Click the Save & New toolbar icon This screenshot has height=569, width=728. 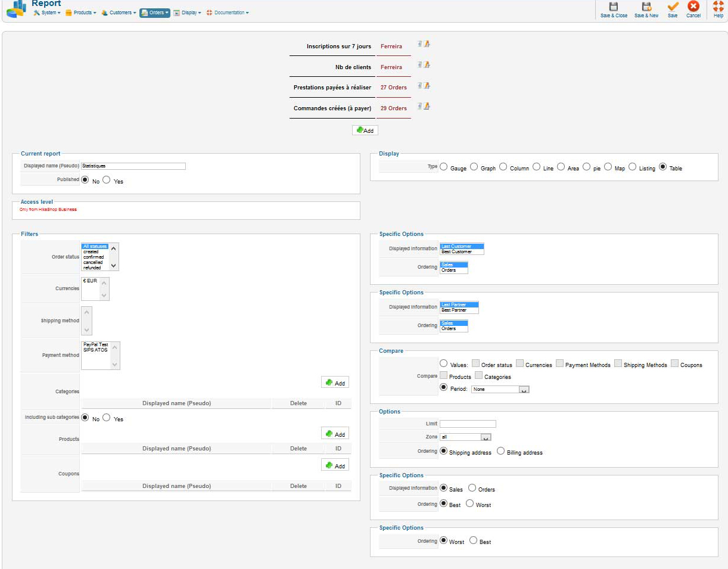coord(646,7)
